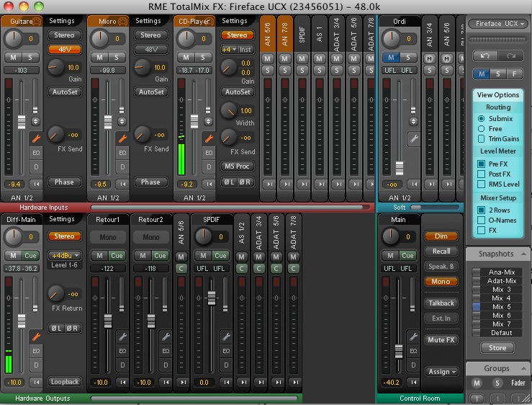Collapse CD-Player channel arrow icon
Image resolution: width=532 pixels, height=405 pixels.
coord(209,184)
